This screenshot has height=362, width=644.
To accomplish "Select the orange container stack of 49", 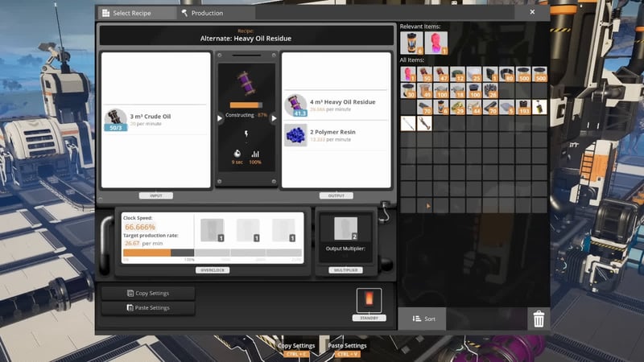I will (x=425, y=90).
